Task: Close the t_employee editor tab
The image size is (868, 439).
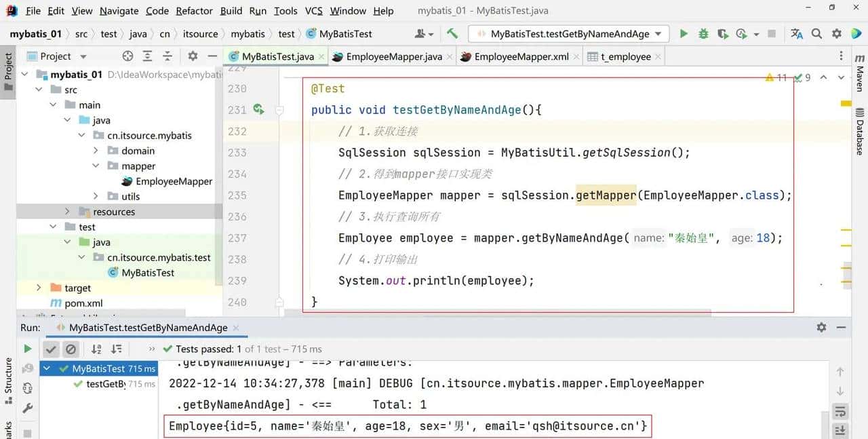Action: pyautogui.click(x=658, y=57)
